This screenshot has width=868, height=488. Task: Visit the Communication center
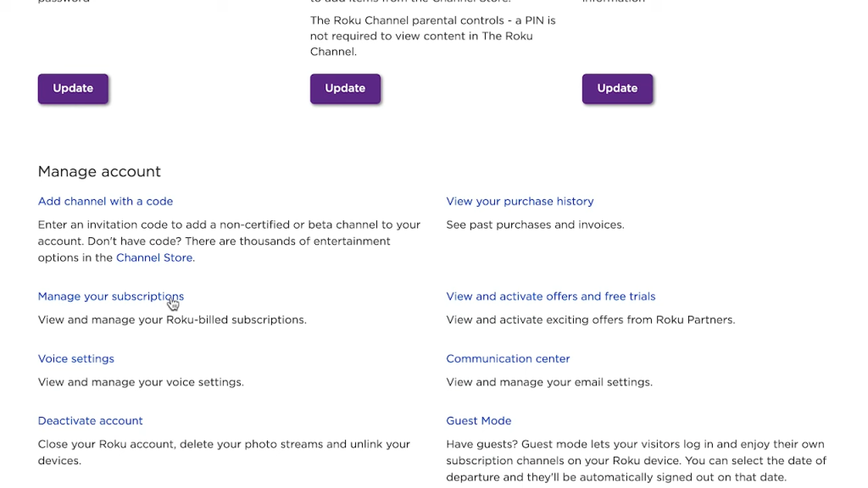point(508,359)
